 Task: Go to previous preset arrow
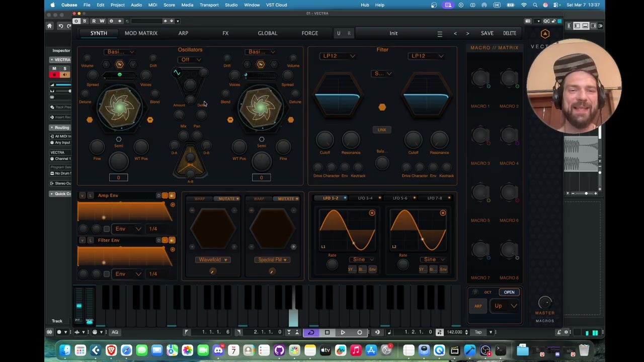[x=455, y=34]
